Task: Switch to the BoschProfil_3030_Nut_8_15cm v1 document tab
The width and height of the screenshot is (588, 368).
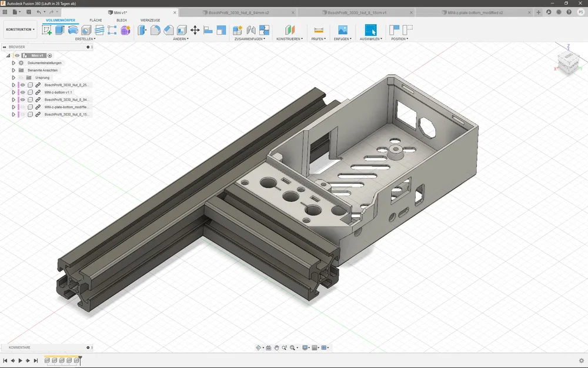Action: (x=357, y=12)
